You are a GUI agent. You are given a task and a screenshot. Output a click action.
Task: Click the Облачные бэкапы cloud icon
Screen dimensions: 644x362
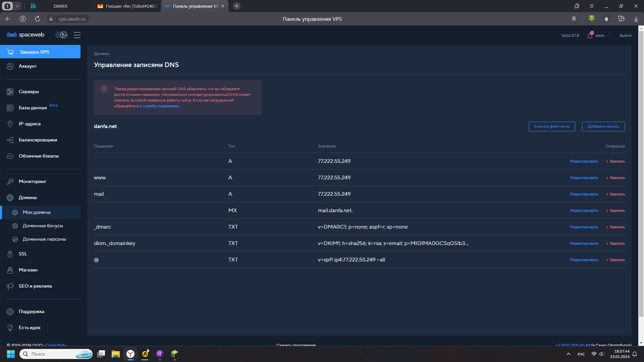(10, 156)
